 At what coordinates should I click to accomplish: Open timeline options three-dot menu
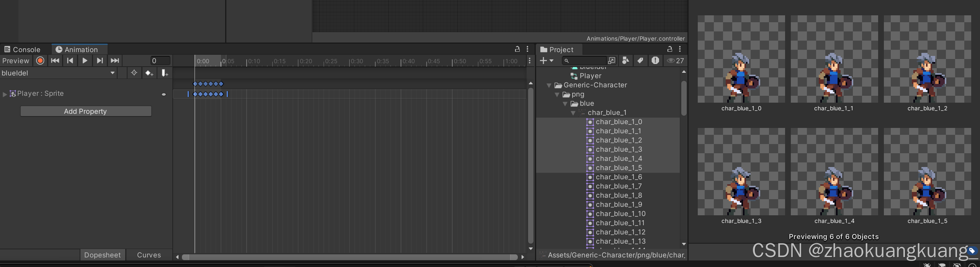pos(530,61)
